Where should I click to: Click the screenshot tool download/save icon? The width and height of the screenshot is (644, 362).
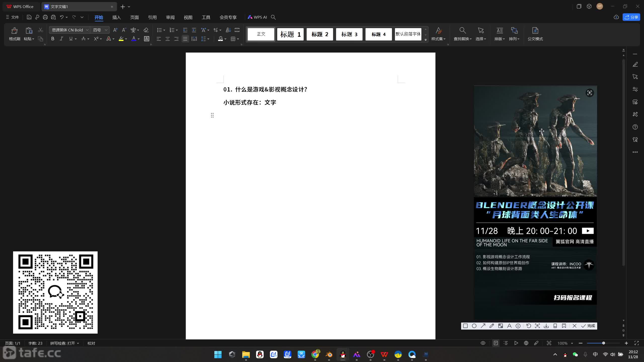point(546,326)
